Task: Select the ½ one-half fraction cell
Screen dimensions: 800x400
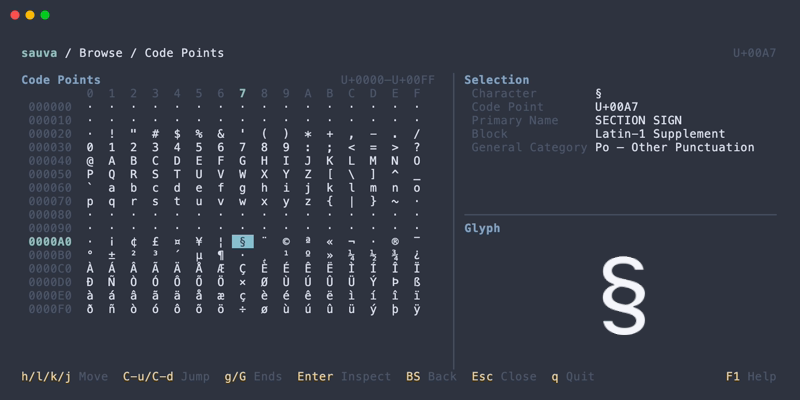Action: (x=373, y=255)
